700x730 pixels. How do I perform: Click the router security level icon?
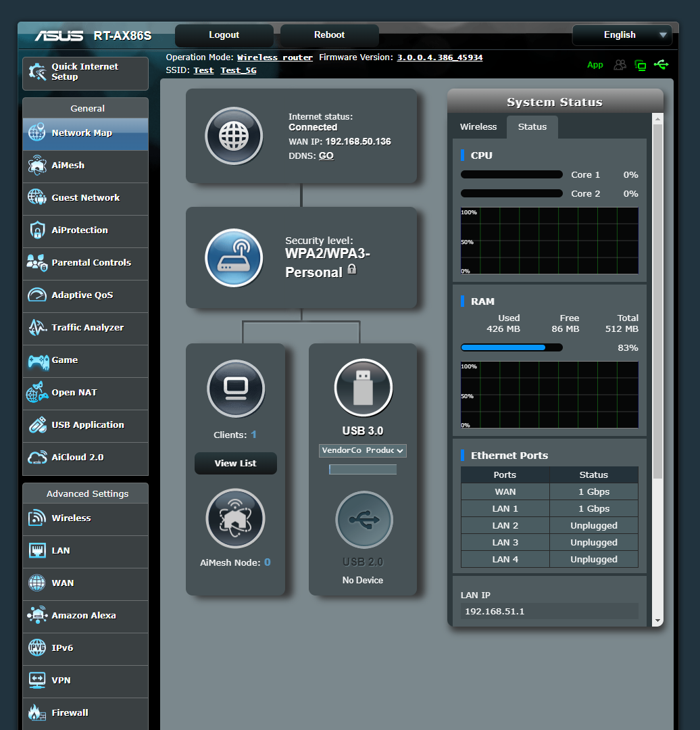click(x=234, y=258)
